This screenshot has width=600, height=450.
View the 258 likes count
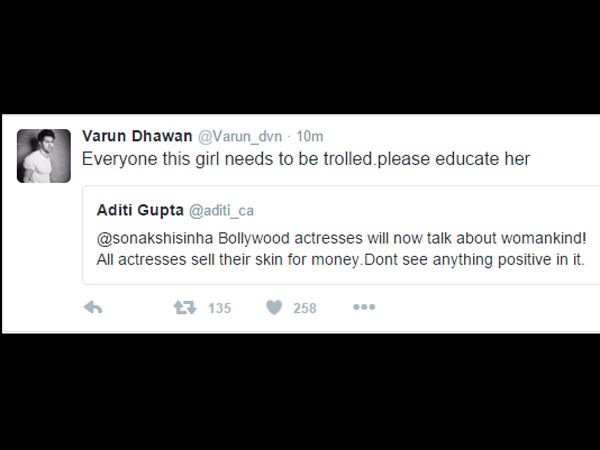click(304, 308)
